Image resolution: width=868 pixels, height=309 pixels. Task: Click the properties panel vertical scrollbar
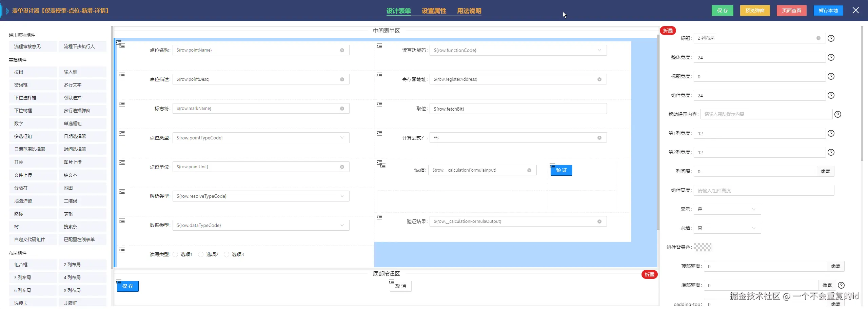(x=862, y=93)
